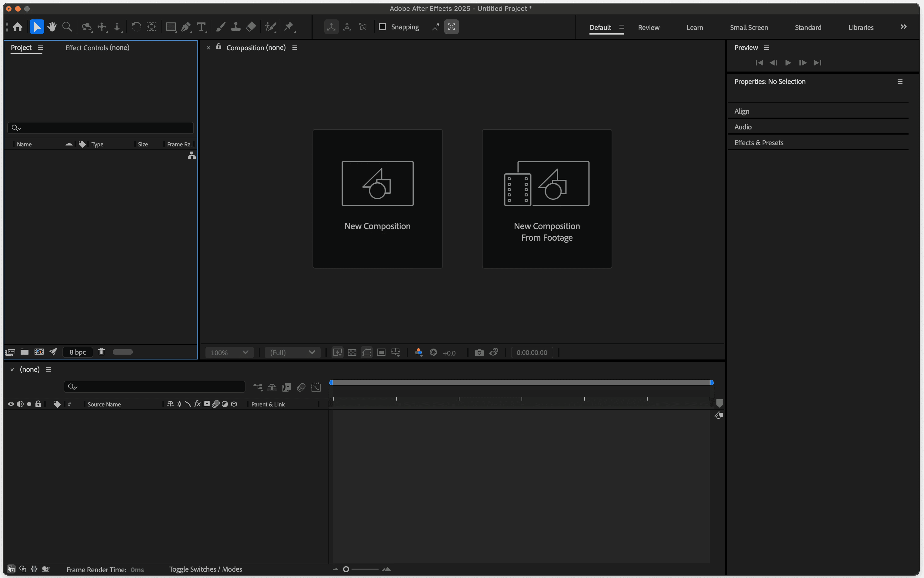The width and height of the screenshot is (924, 578).
Task: Select the Puppet Pin tool
Action: 289,27
